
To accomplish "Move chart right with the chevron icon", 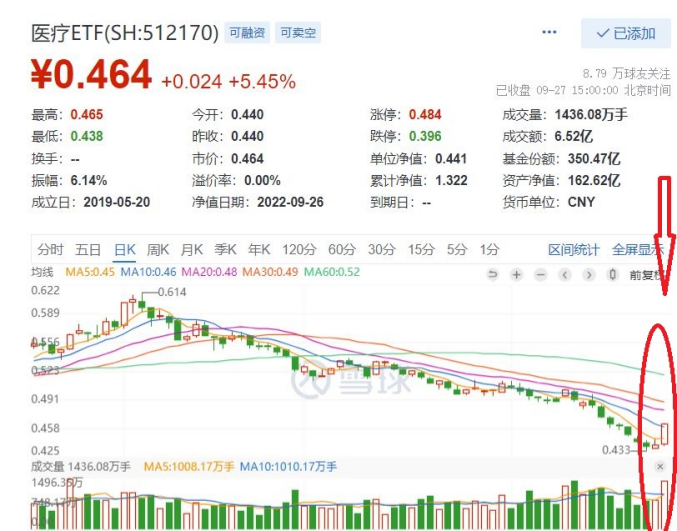I will pos(589,275).
